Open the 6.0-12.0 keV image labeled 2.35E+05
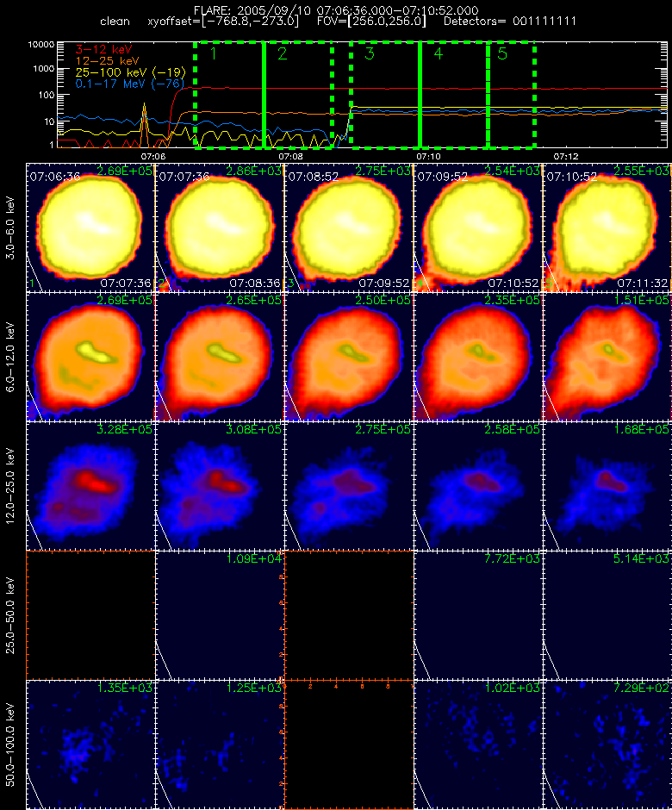Viewport: 672px width, 810px height. tap(478, 358)
